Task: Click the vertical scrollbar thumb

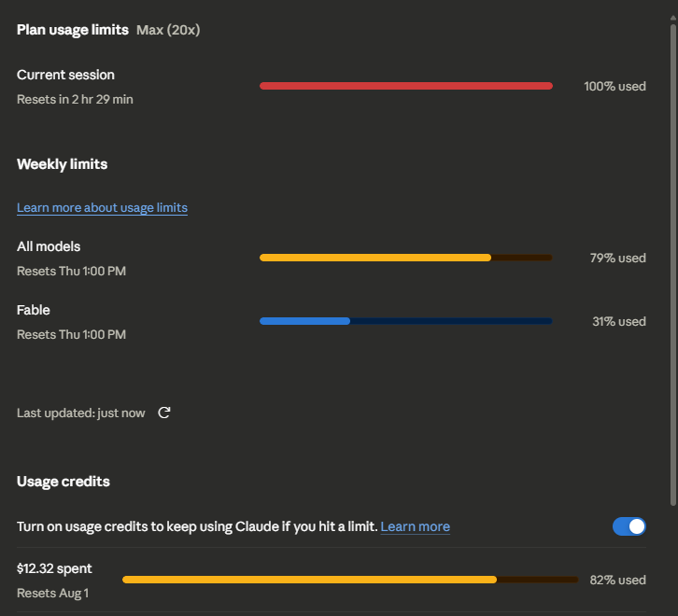Action: pos(672,264)
